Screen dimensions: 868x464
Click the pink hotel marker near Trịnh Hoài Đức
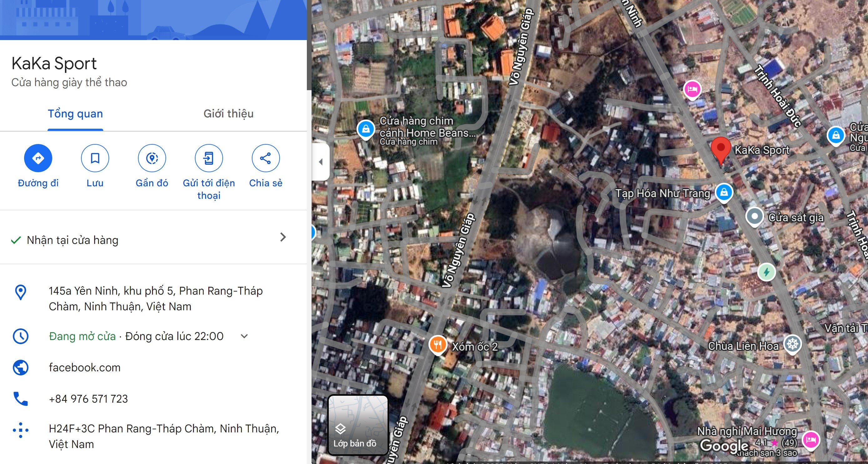pyautogui.click(x=692, y=90)
